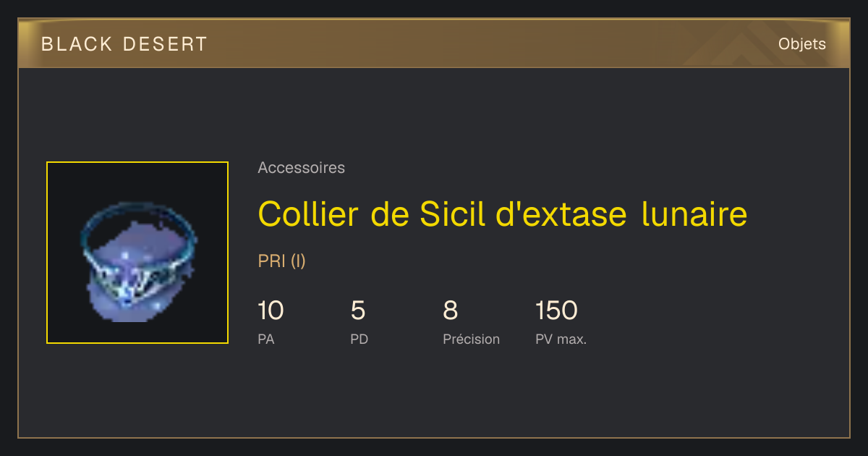Screen dimensions: 868x456
Task: Click the BLACK DESERT header title
Action: [x=124, y=44]
